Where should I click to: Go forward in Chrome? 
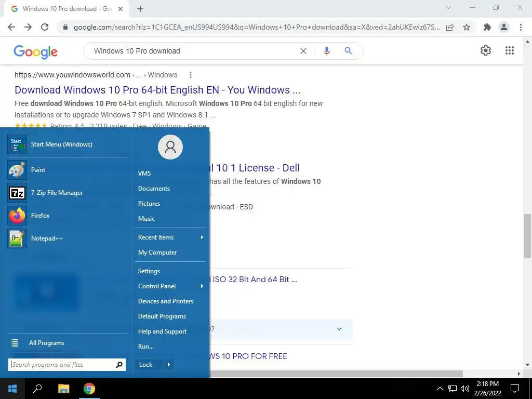click(x=28, y=27)
